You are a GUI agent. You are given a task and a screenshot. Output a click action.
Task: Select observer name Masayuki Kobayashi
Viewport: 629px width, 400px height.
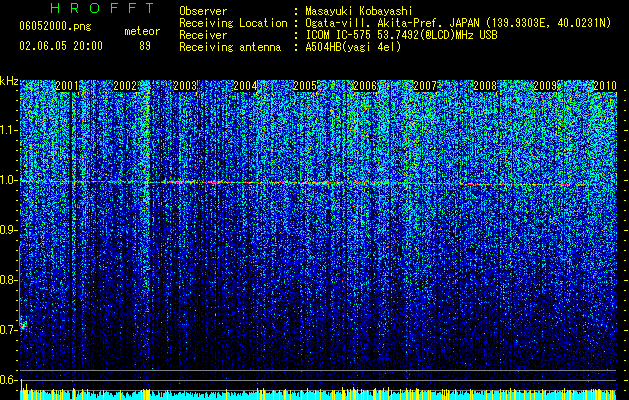[359, 11]
